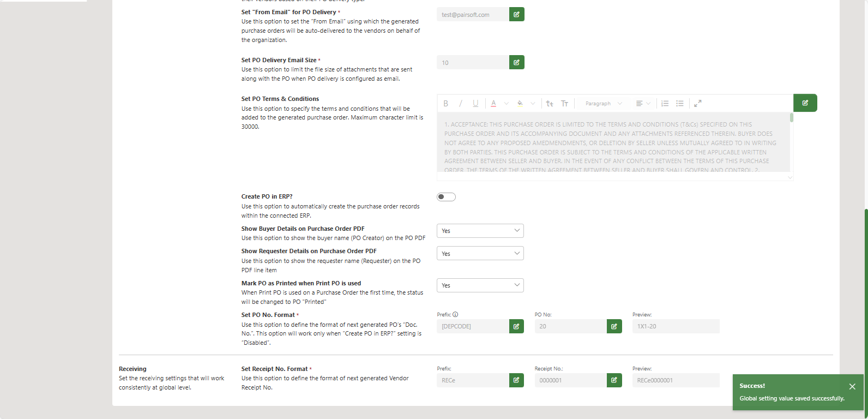Edit the PO No. Format prefix [DEPCODE]
This screenshot has width=868, height=419.
(516, 326)
